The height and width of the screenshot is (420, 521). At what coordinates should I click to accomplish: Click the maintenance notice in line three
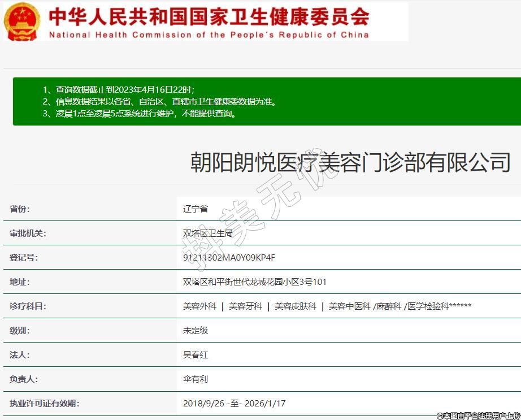point(139,114)
